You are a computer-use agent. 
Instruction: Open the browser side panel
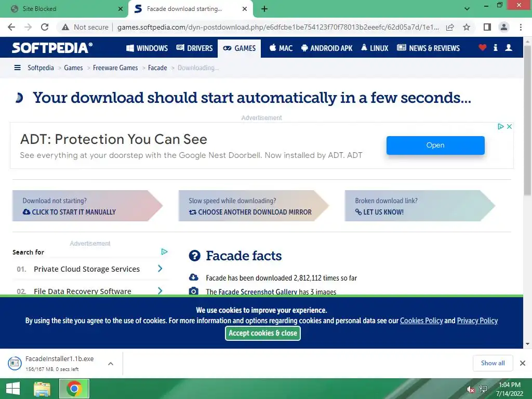click(487, 27)
